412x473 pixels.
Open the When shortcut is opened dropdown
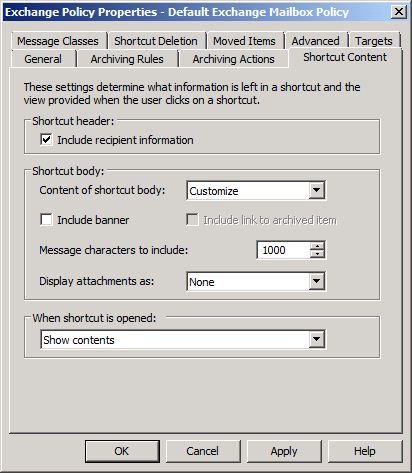pyautogui.click(x=183, y=340)
